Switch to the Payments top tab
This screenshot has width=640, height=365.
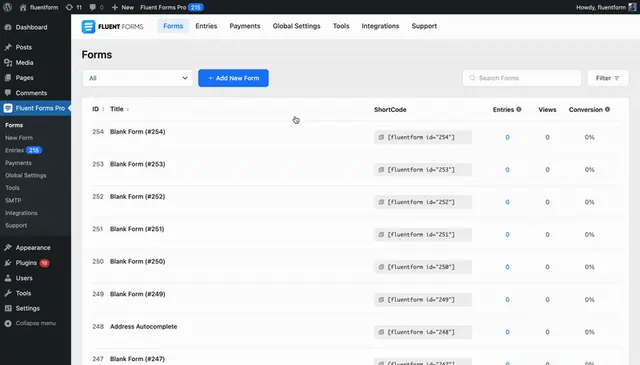tap(245, 26)
